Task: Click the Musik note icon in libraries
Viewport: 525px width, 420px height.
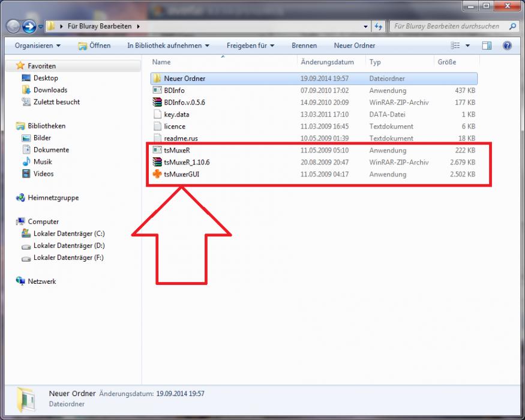Action: coord(26,162)
